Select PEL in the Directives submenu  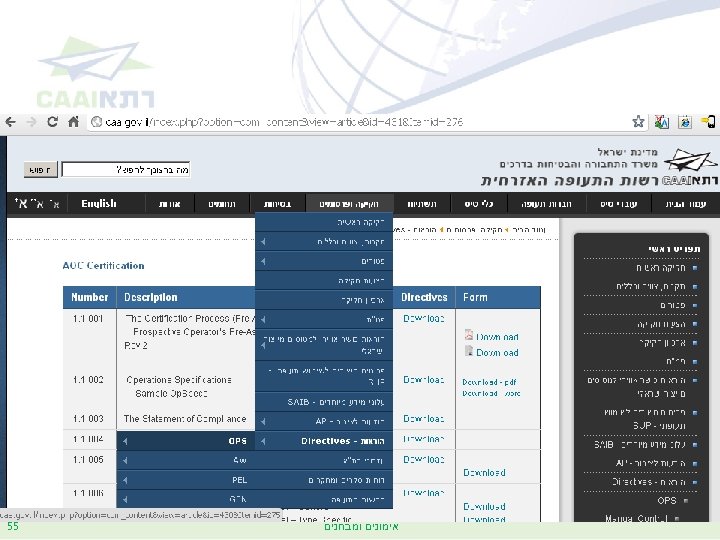point(186,480)
